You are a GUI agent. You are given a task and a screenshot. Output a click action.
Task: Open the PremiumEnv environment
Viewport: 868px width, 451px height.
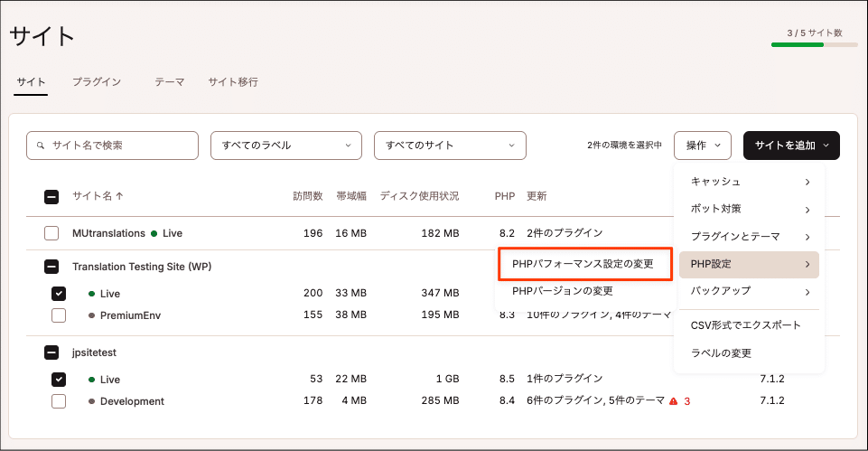tap(130, 315)
